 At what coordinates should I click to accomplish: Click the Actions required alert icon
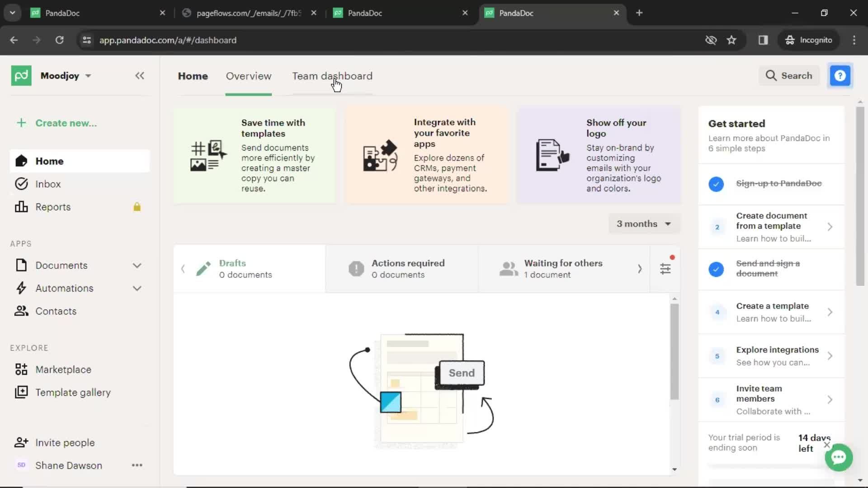[x=356, y=268]
